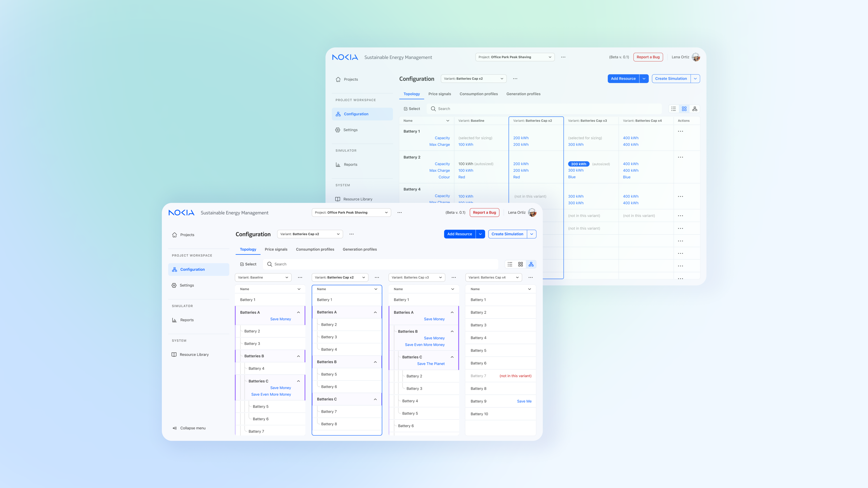868x488 pixels.
Task: Open the Reports section in simulator
Action: click(x=186, y=320)
